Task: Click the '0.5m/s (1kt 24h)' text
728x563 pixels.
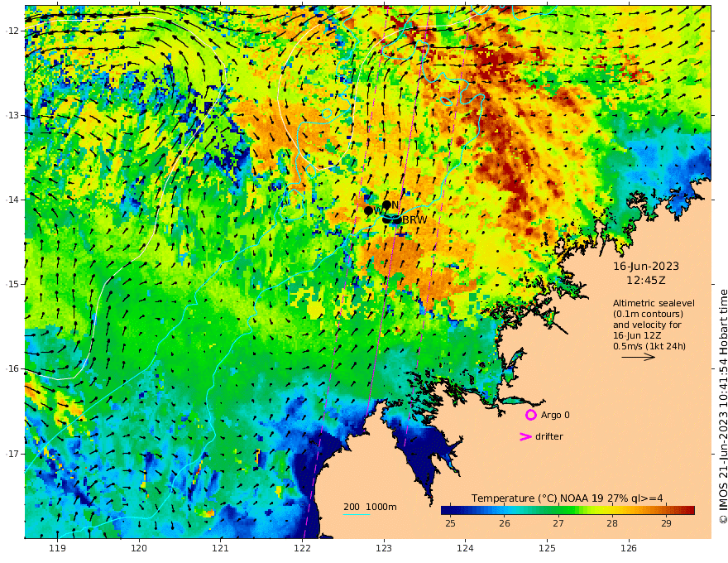Action: (x=649, y=346)
